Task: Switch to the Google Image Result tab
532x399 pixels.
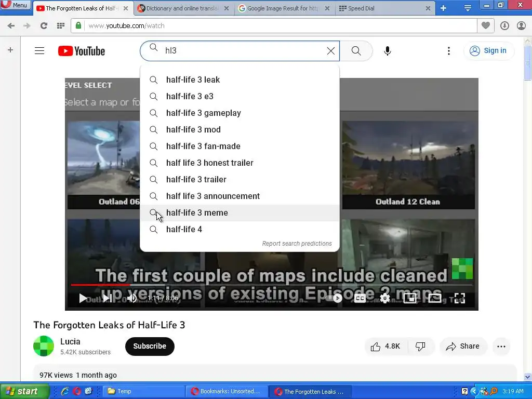Action: pyautogui.click(x=284, y=8)
